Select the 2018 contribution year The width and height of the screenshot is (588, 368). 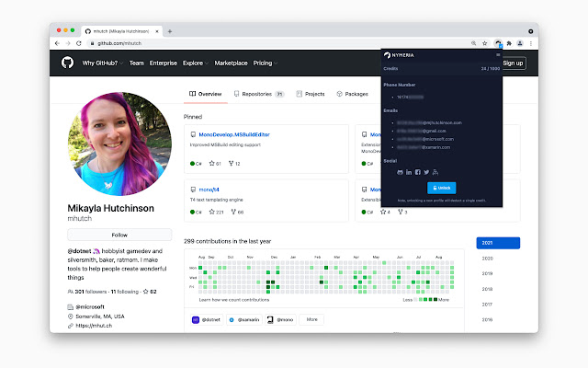[x=488, y=289]
